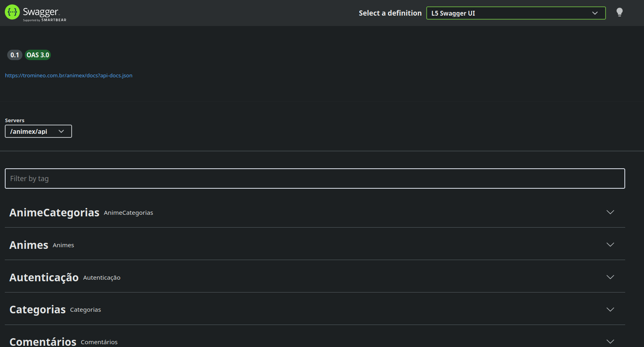Viewport: 644px width, 347px height.
Task: Click the AnimeCategorias tag heading
Action: 54,212
